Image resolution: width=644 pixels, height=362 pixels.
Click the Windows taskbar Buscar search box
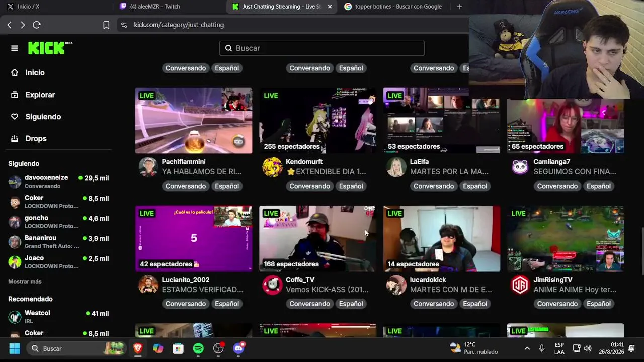[77, 348]
